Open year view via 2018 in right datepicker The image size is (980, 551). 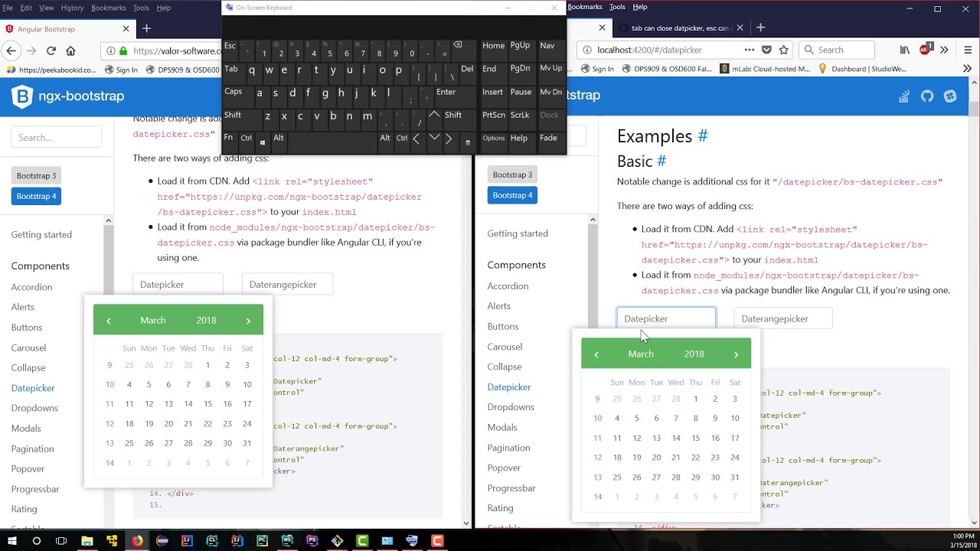point(694,354)
